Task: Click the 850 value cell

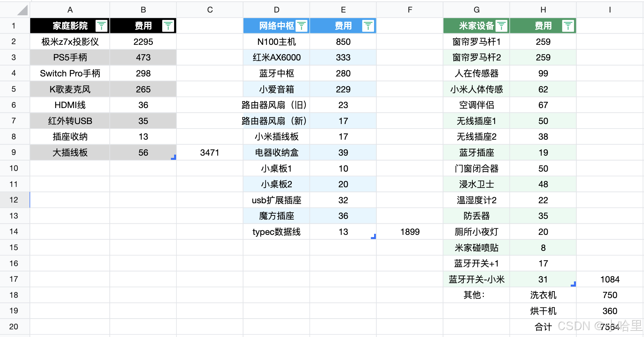Action: (x=343, y=42)
